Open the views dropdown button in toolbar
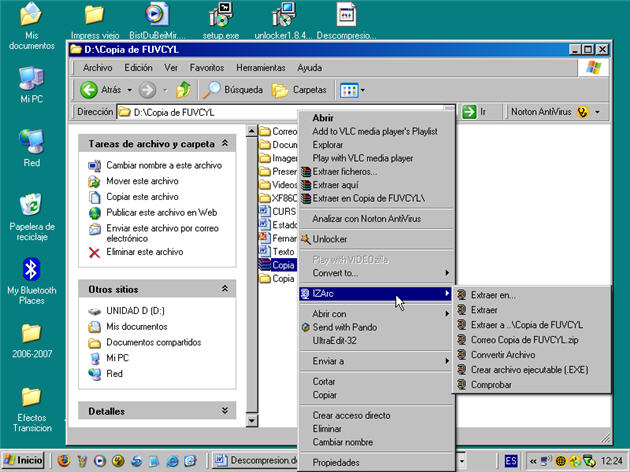630x472 pixels. [x=351, y=90]
